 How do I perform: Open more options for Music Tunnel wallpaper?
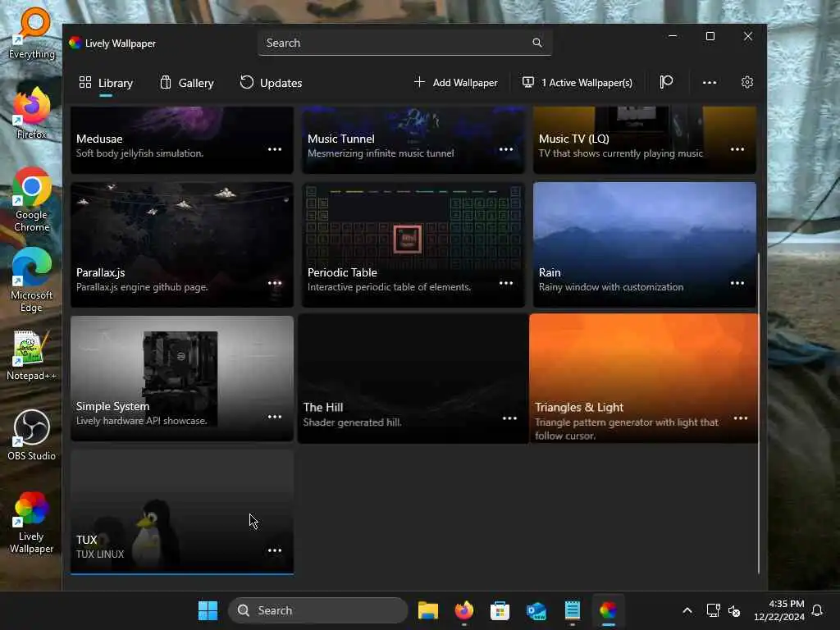pos(506,149)
